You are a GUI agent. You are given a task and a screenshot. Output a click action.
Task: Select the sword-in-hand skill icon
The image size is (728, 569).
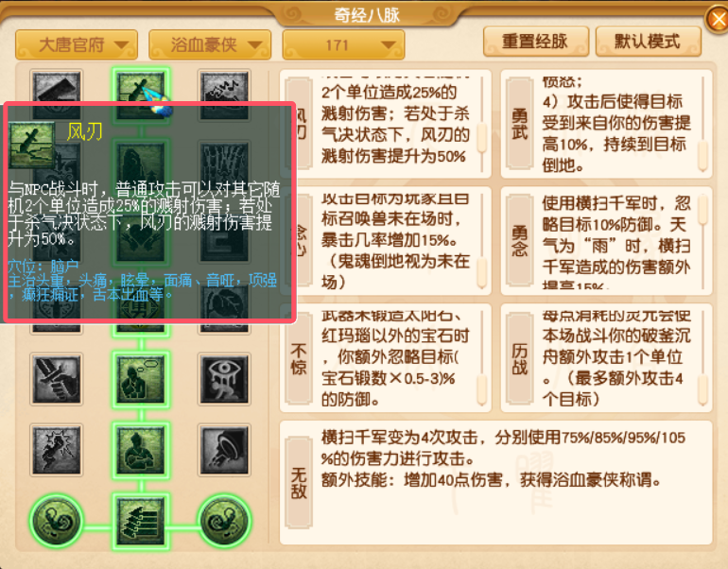[56, 379]
